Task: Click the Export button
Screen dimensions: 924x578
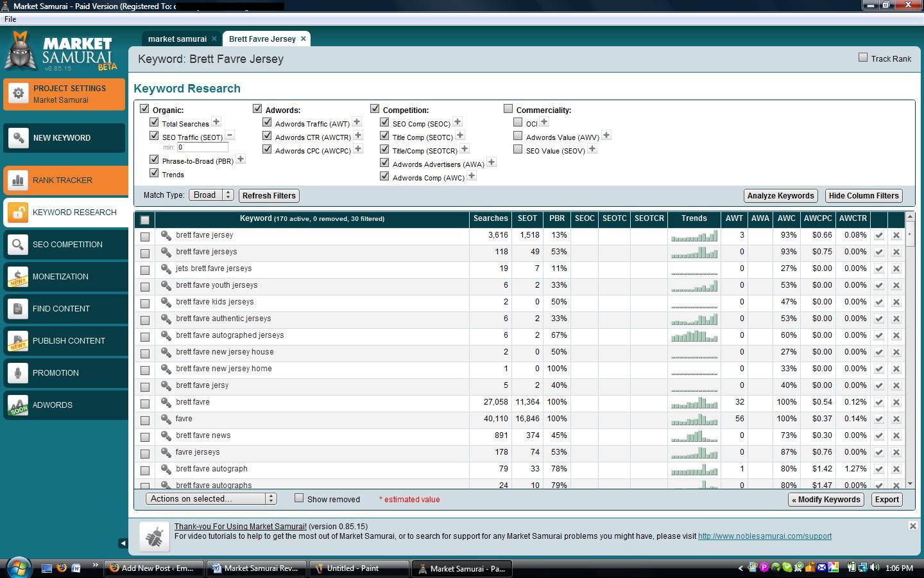Action: (x=887, y=500)
